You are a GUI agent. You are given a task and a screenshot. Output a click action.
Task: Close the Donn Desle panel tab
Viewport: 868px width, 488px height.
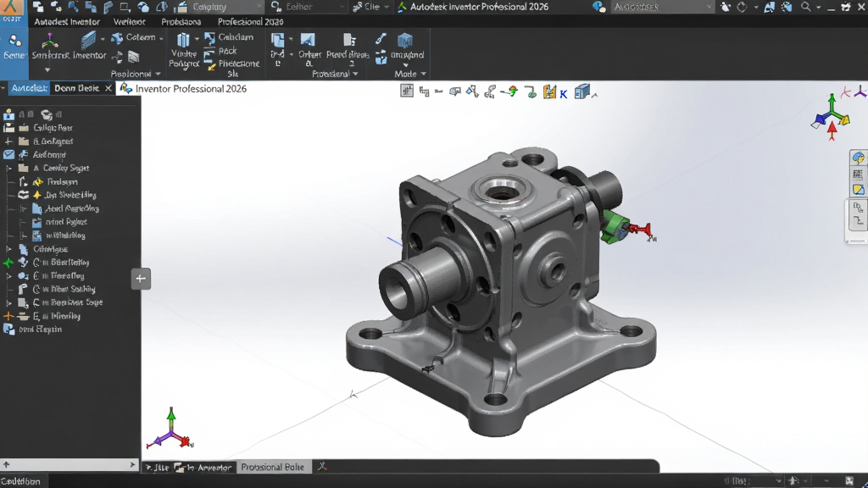point(108,88)
